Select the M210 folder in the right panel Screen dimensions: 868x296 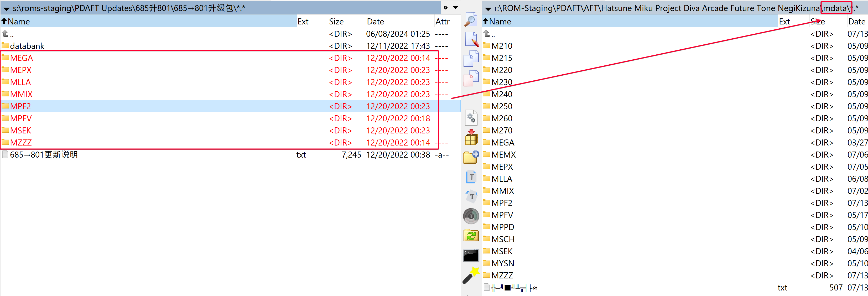675,46
